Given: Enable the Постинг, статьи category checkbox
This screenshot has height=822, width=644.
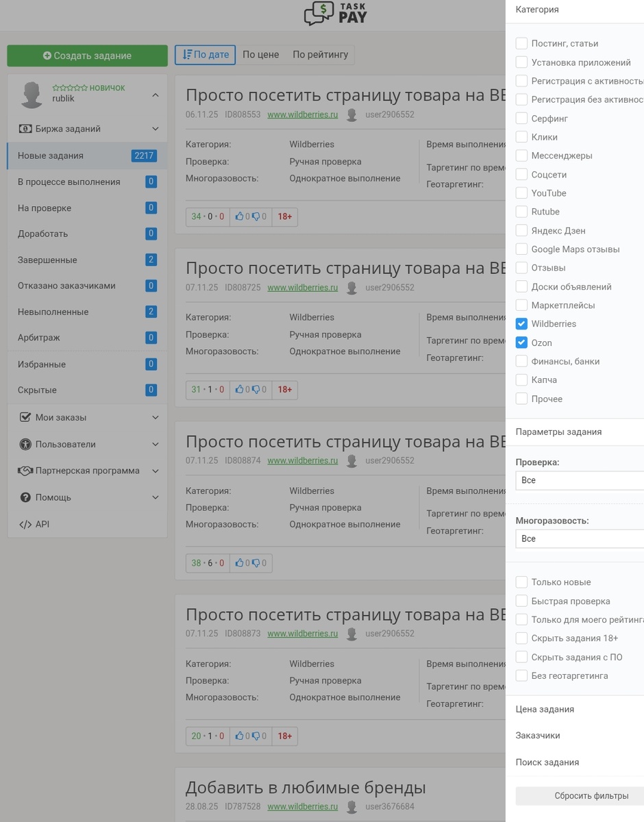Looking at the screenshot, I should tap(521, 43).
